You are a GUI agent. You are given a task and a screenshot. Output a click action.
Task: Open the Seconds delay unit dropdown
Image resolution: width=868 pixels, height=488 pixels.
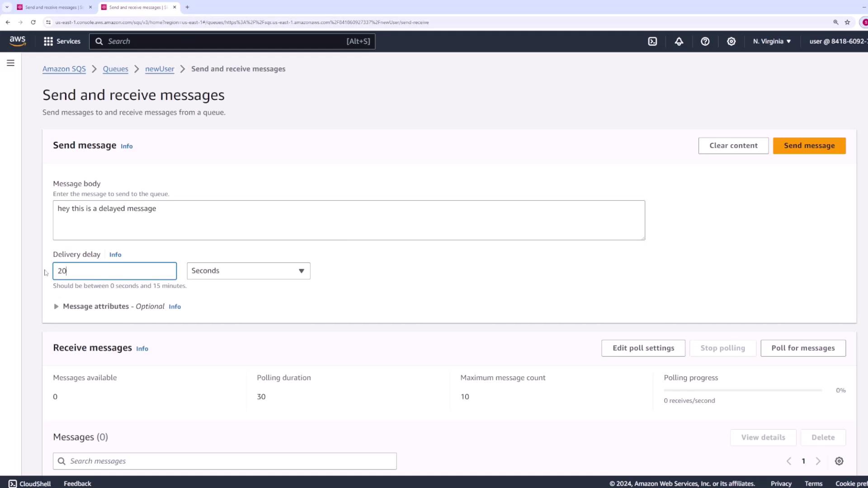(248, 271)
